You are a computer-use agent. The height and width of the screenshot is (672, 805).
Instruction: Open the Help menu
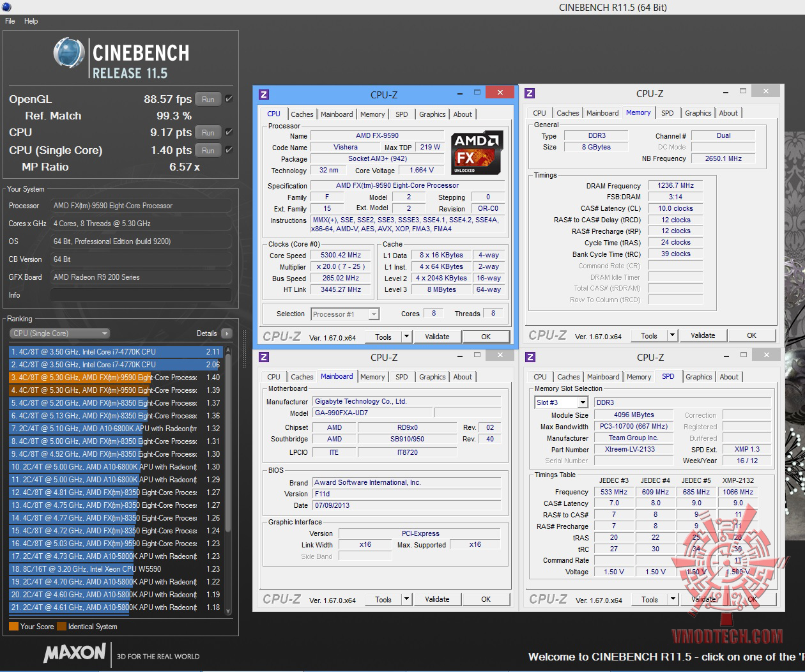pyautogui.click(x=31, y=21)
